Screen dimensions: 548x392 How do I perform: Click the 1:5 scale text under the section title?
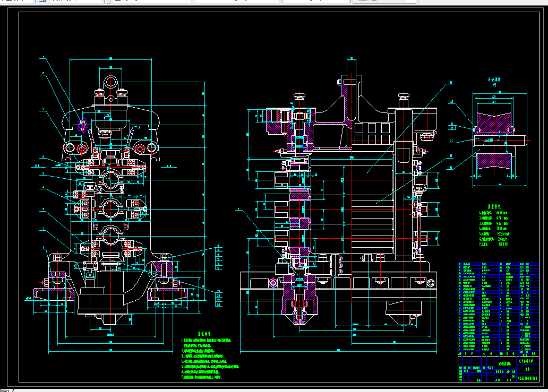pos(494,85)
